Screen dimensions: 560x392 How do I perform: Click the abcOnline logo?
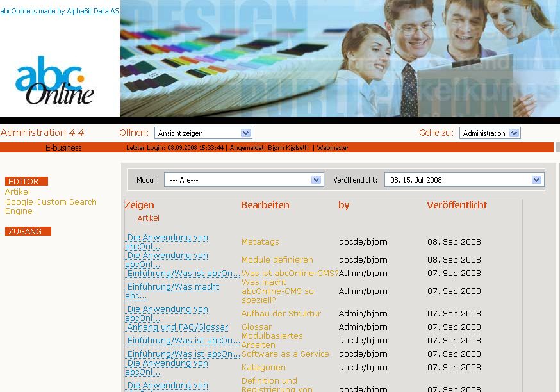[54, 81]
